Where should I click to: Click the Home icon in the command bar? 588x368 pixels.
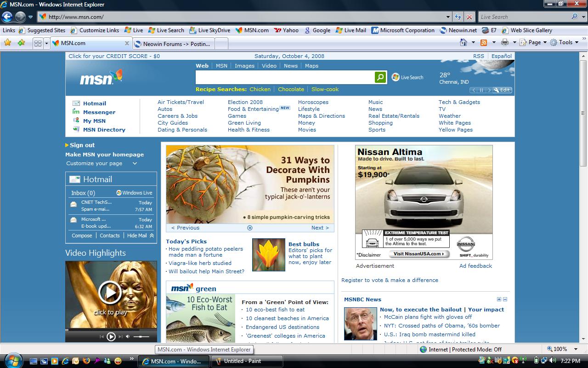point(464,42)
